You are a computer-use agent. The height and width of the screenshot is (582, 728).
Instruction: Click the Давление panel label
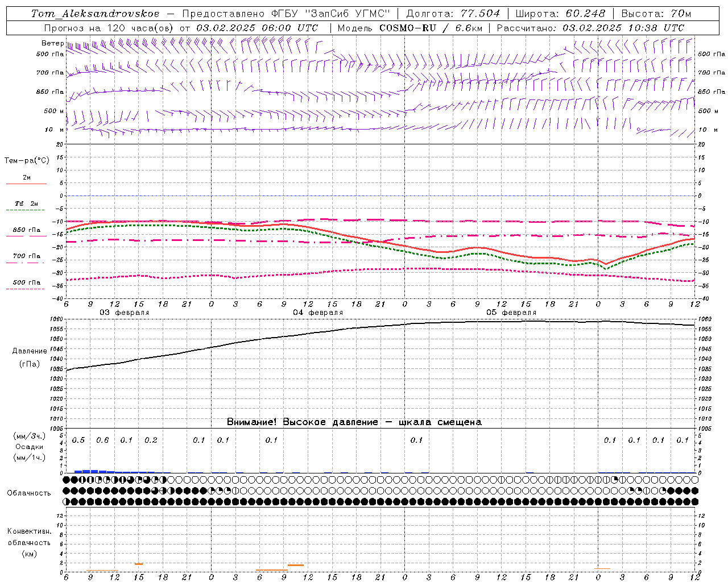point(30,351)
